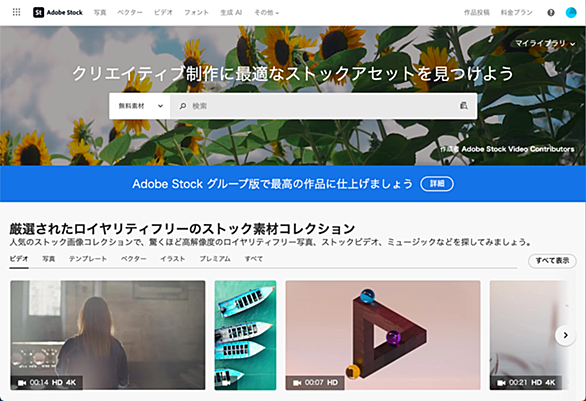Open the ビデオ nav item in header
586x401 pixels.
(x=163, y=13)
